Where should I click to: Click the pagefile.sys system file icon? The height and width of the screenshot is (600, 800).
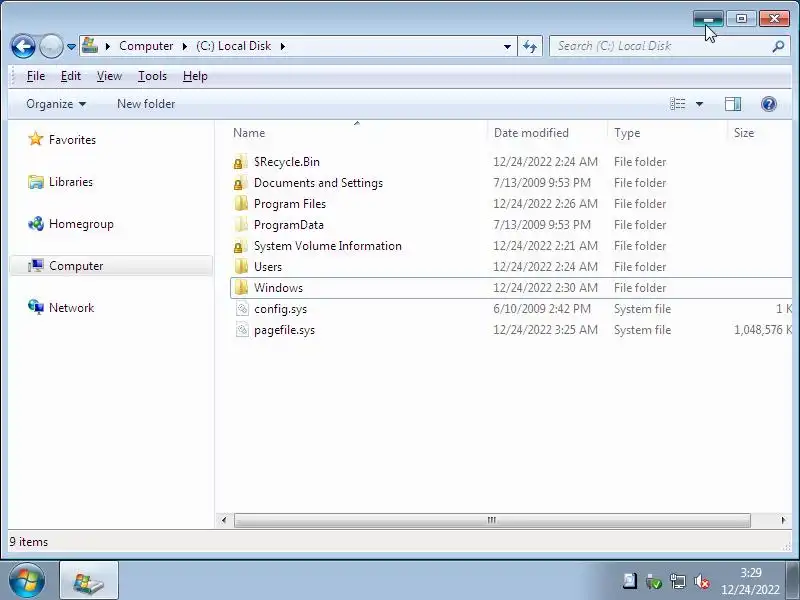[242, 330]
